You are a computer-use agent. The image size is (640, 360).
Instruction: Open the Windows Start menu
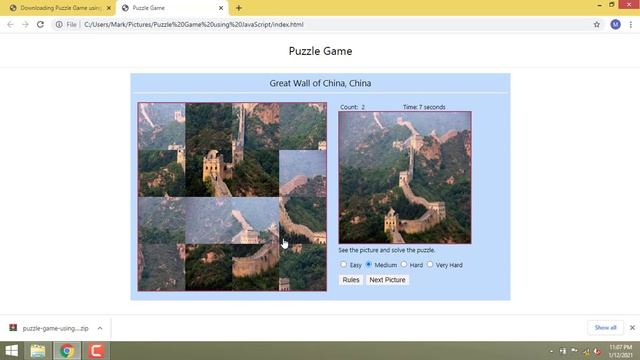(11, 351)
